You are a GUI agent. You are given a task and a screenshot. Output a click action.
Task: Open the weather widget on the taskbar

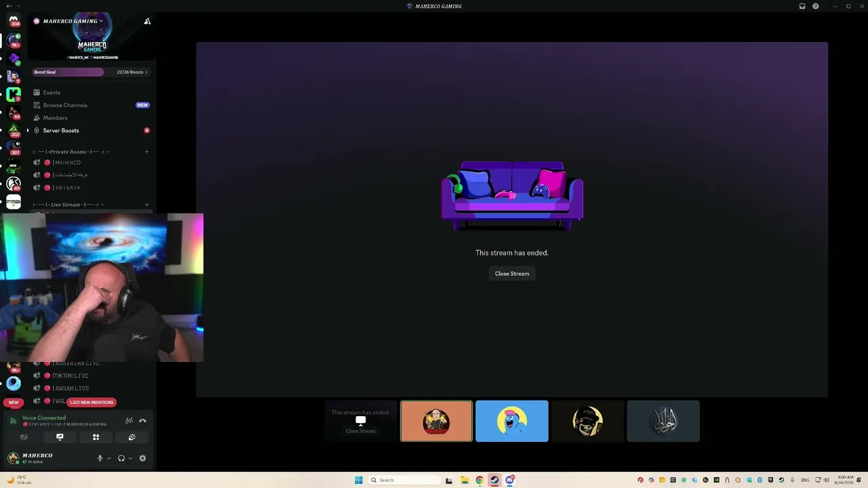pos(18,480)
